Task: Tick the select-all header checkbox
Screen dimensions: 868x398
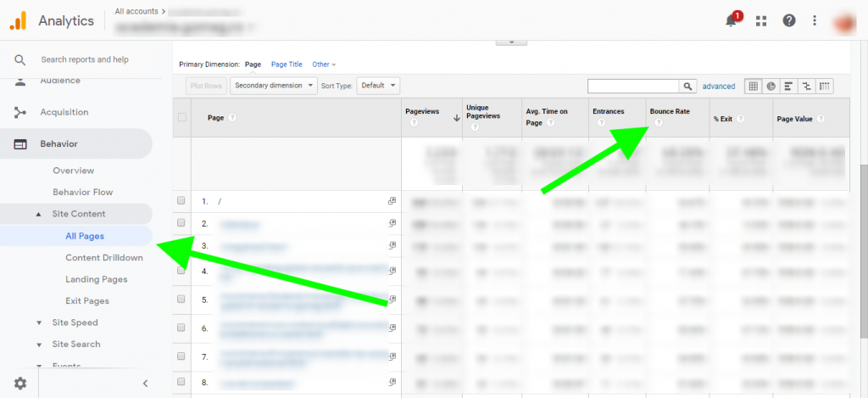Action: pyautogui.click(x=182, y=117)
